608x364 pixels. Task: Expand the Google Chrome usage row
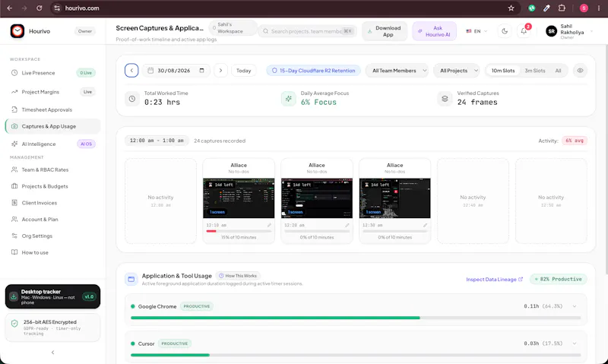(575, 306)
